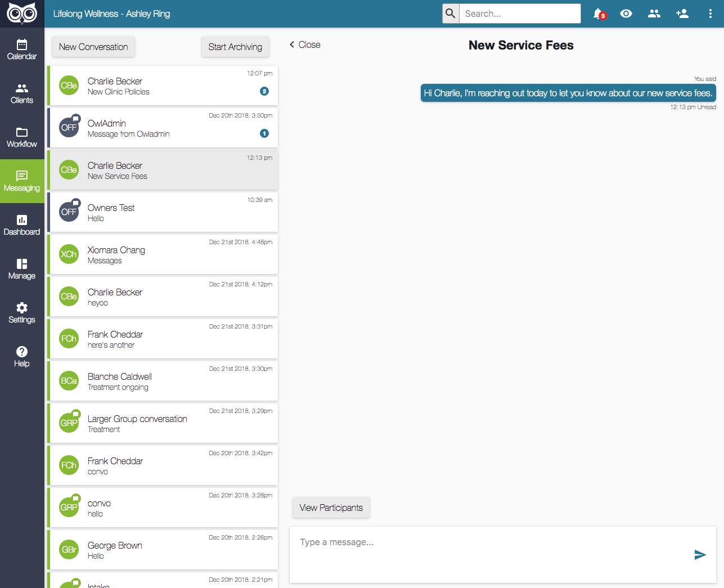The height and width of the screenshot is (588, 724).
Task: Click the add-contact icon in the header
Action: (x=682, y=14)
